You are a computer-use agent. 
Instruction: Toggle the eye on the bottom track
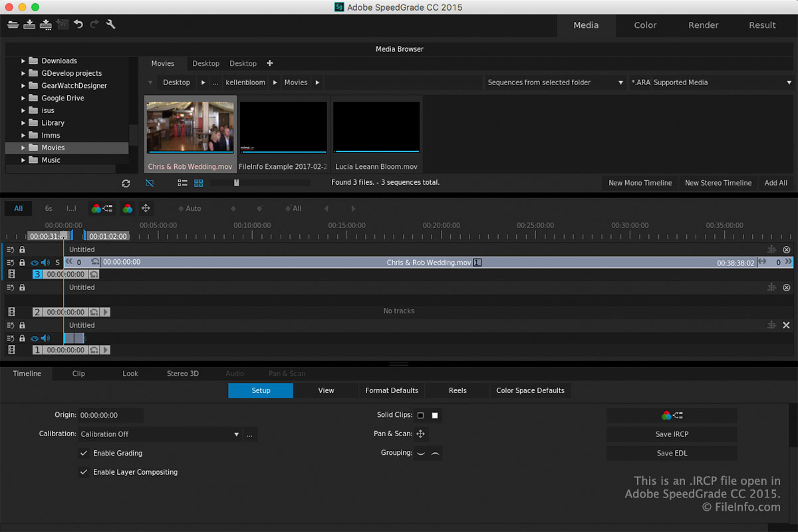pos(35,338)
